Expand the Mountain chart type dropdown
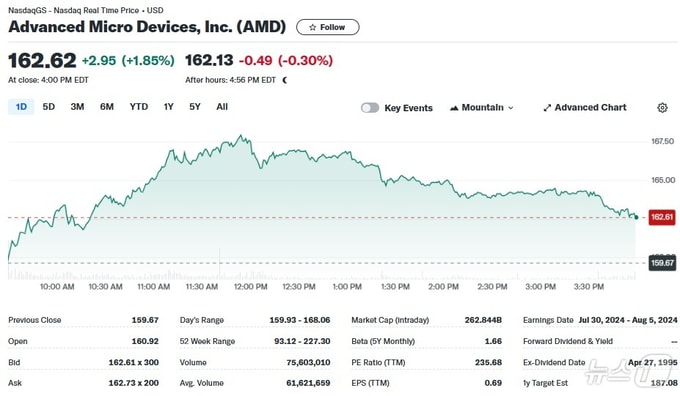The image size is (680, 396). click(481, 108)
